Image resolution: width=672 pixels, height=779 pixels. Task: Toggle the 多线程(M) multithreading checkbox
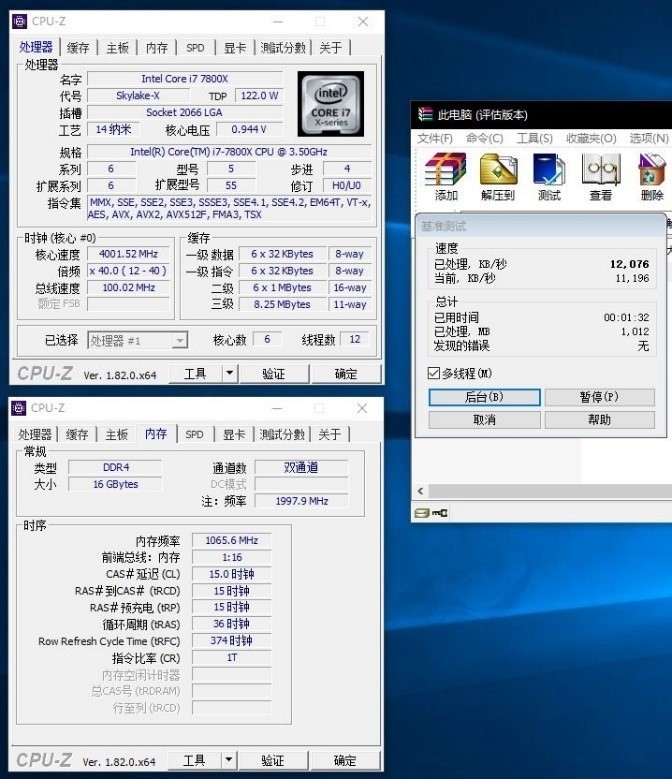(x=434, y=373)
